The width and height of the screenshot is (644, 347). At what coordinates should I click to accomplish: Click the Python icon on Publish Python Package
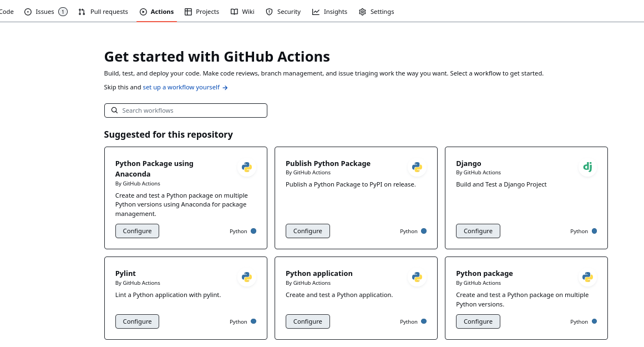(417, 167)
